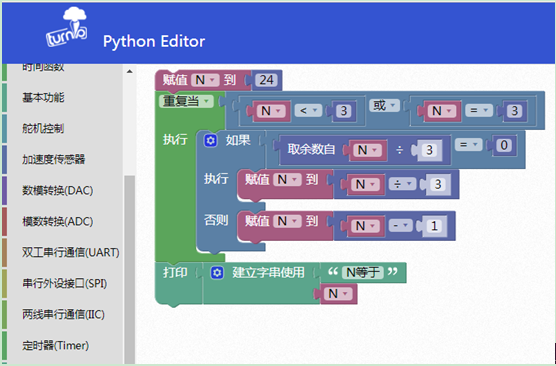The width and height of the screenshot is (556, 366).
Task: Click the N等于 text string field
Action: coord(362,272)
